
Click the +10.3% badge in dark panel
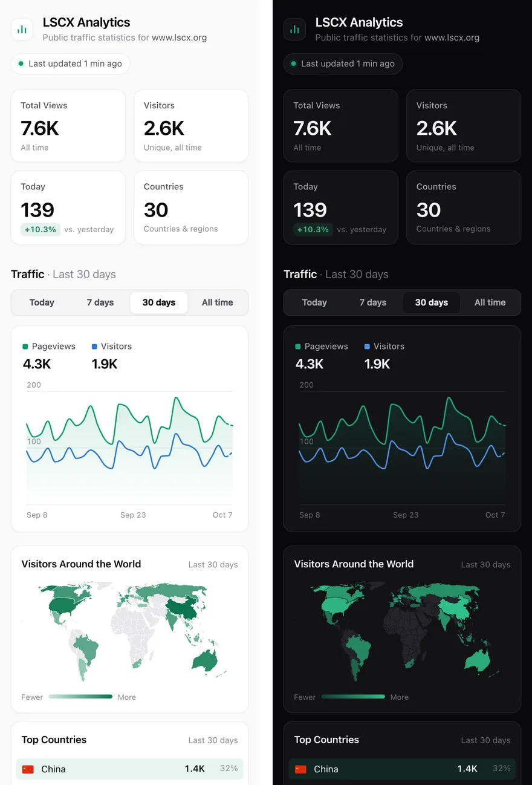coord(313,229)
